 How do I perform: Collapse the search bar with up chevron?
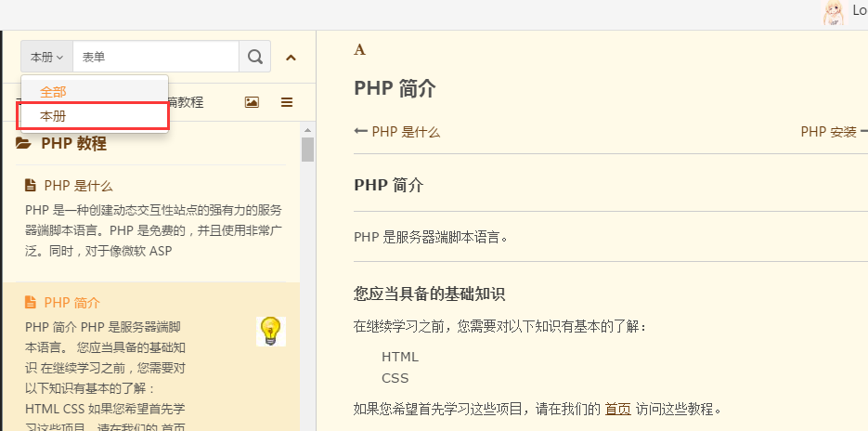291,58
